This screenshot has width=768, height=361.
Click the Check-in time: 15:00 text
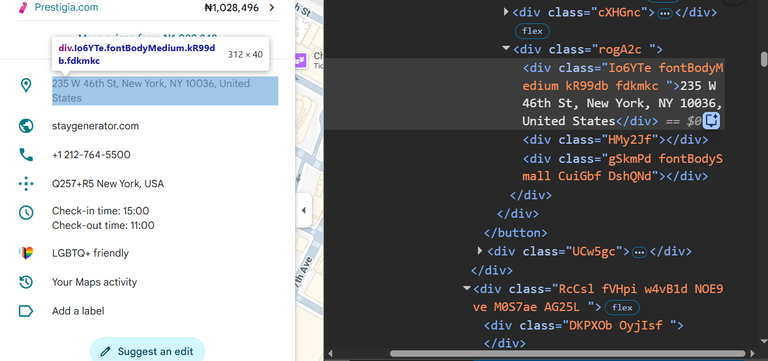tap(100, 211)
